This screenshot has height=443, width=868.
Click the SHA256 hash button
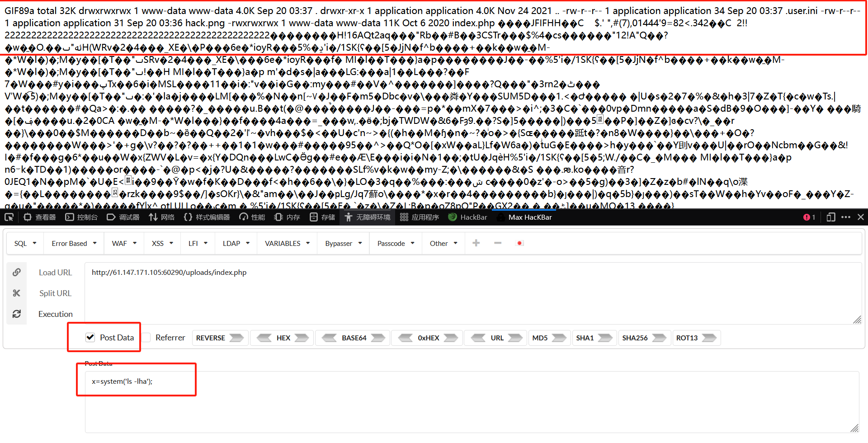tap(644, 338)
